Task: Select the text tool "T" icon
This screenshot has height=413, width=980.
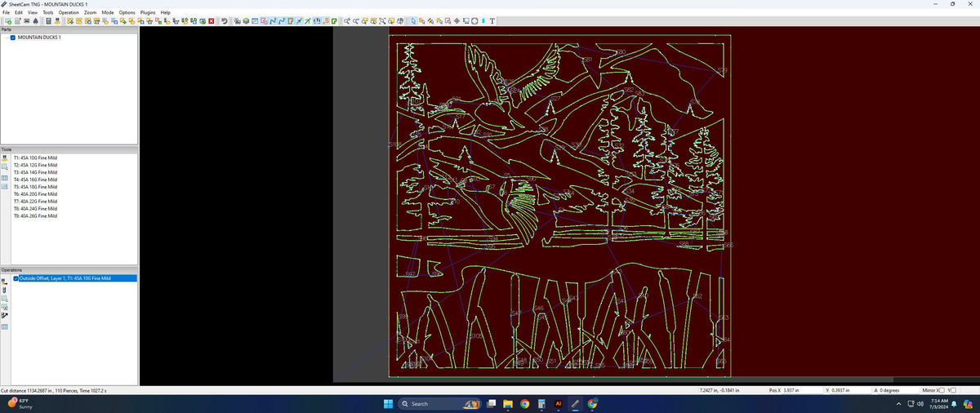Action: [x=492, y=21]
